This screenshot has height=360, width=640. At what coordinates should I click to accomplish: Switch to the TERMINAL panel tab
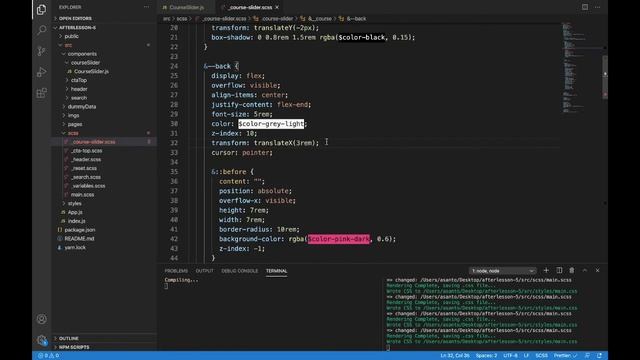276,271
